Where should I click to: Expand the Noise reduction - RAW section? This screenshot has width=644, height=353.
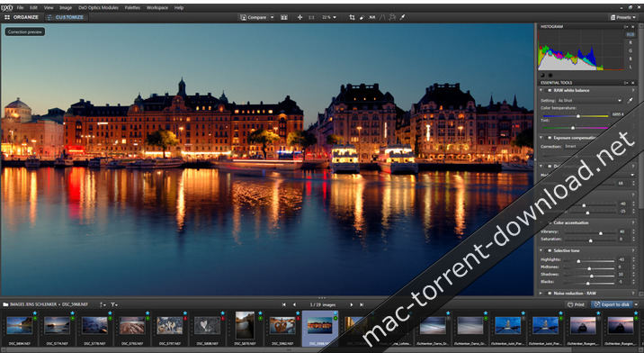(541, 294)
